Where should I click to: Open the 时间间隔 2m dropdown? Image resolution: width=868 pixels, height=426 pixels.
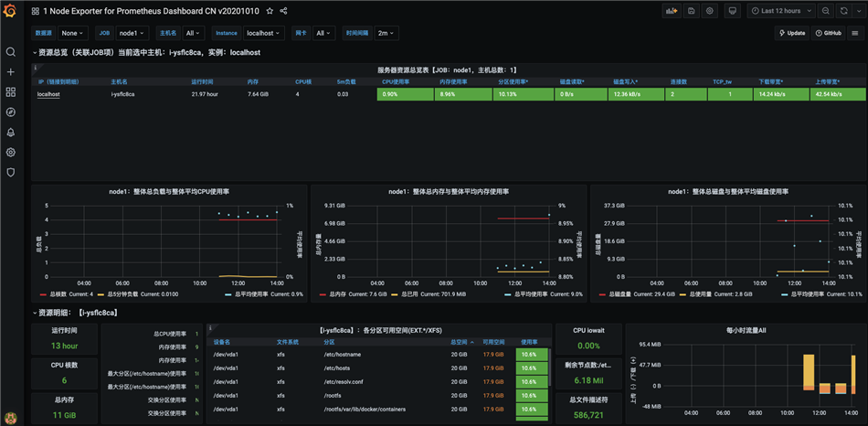[386, 33]
